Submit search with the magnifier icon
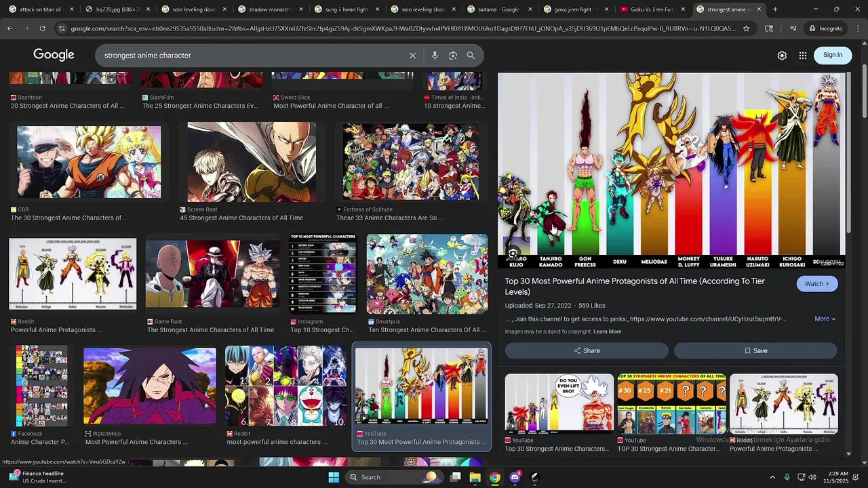868x488 pixels. 471,56
